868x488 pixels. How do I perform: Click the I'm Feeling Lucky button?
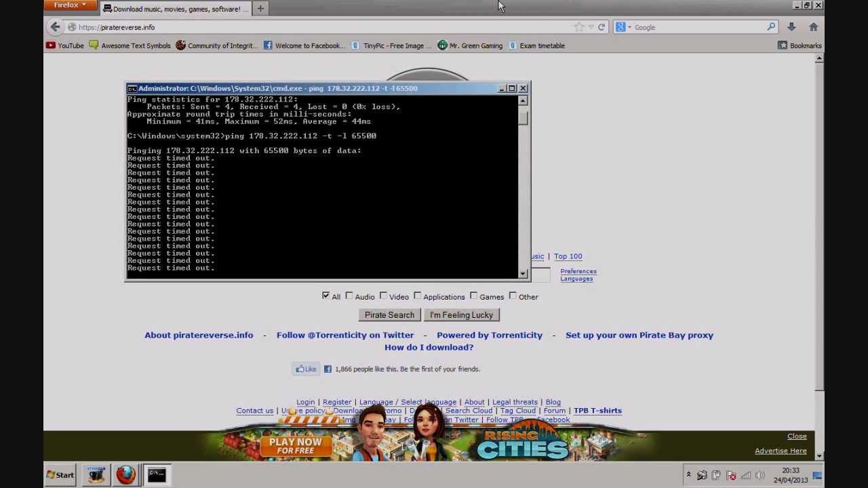tap(461, 314)
